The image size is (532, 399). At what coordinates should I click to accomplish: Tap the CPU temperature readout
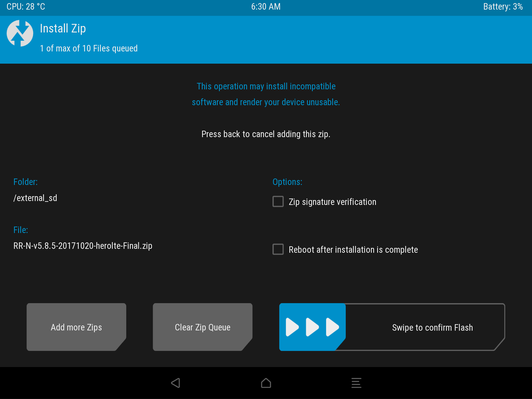coord(26,7)
